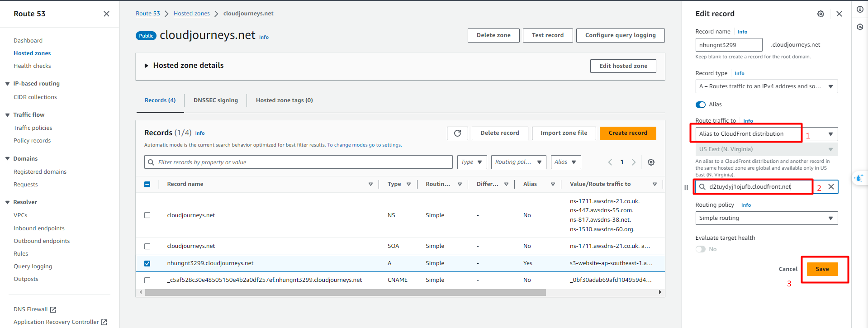Click the edit panel drag handle

click(686, 187)
